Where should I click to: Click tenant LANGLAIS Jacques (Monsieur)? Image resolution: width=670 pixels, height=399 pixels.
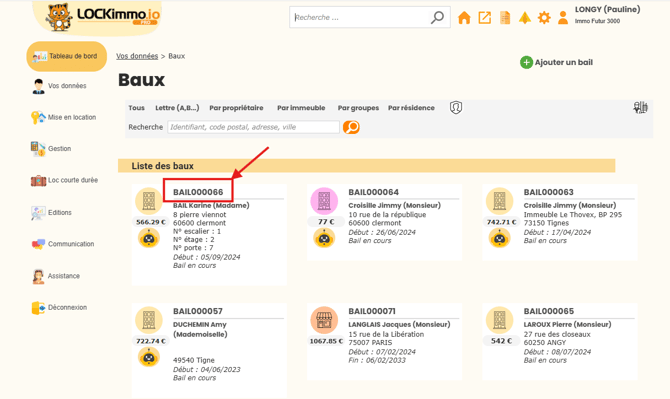pos(399,325)
